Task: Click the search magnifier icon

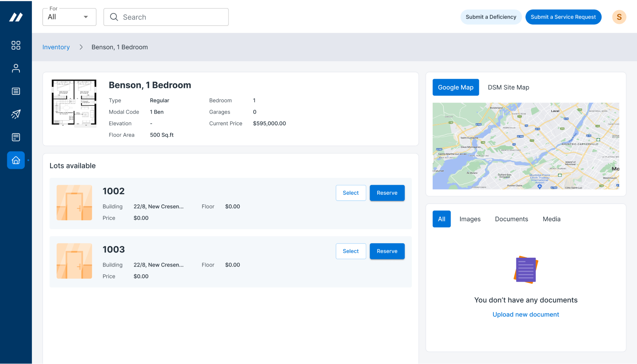Action: click(114, 17)
